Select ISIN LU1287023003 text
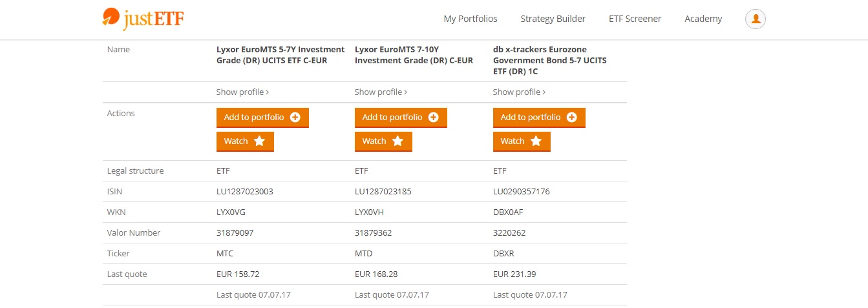 (x=245, y=192)
